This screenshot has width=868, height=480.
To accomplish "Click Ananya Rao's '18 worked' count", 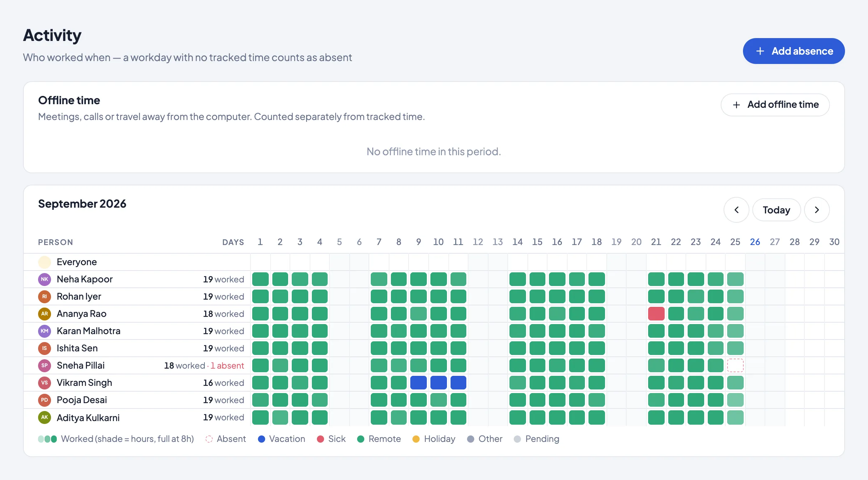I will (223, 314).
